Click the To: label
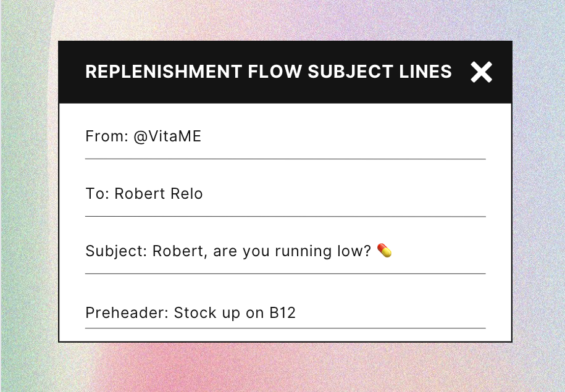The width and height of the screenshot is (565, 392). click(x=98, y=194)
